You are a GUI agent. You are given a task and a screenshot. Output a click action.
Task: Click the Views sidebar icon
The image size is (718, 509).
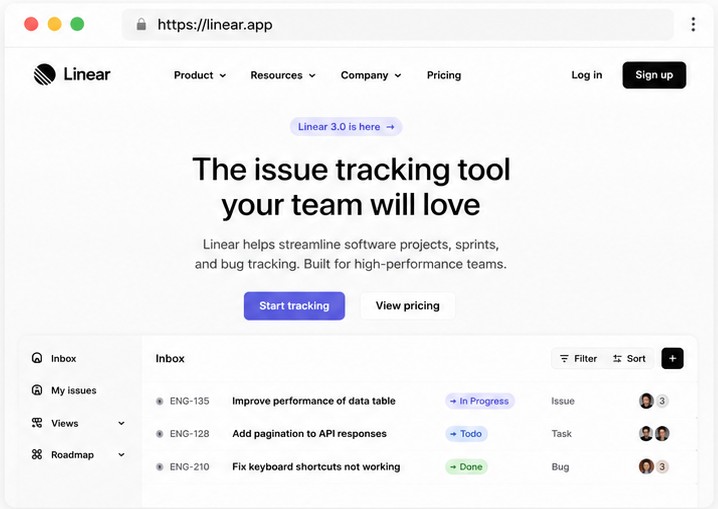37,422
